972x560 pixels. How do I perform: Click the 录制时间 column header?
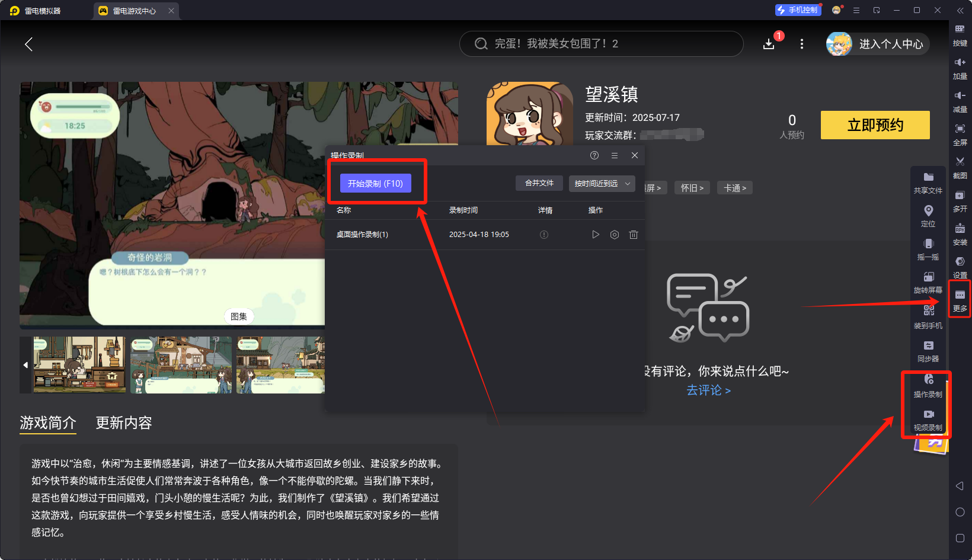[x=463, y=210]
